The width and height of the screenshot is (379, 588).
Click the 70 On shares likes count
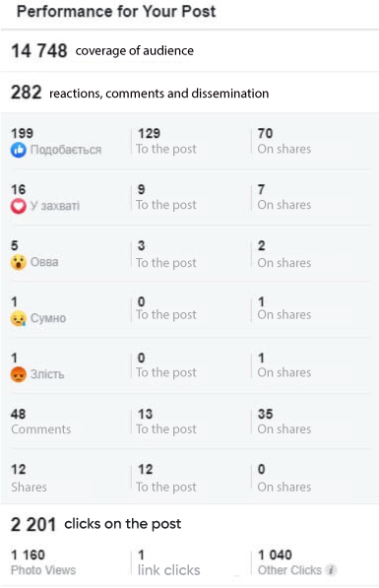pyautogui.click(x=284, y=141)
